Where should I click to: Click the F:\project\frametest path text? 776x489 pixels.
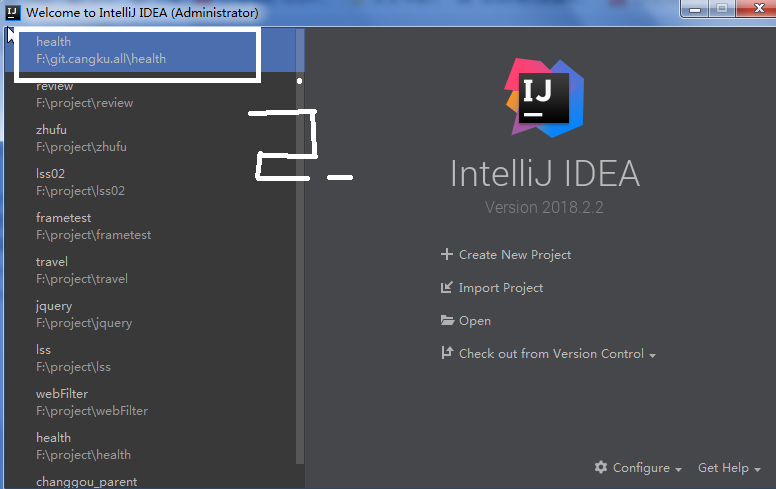(x=94, y=235)
